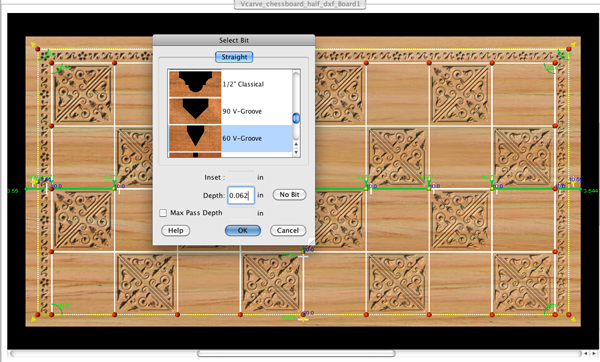
Task: Enable the Max Pass Depth checkbox
Action: (163, 213)
